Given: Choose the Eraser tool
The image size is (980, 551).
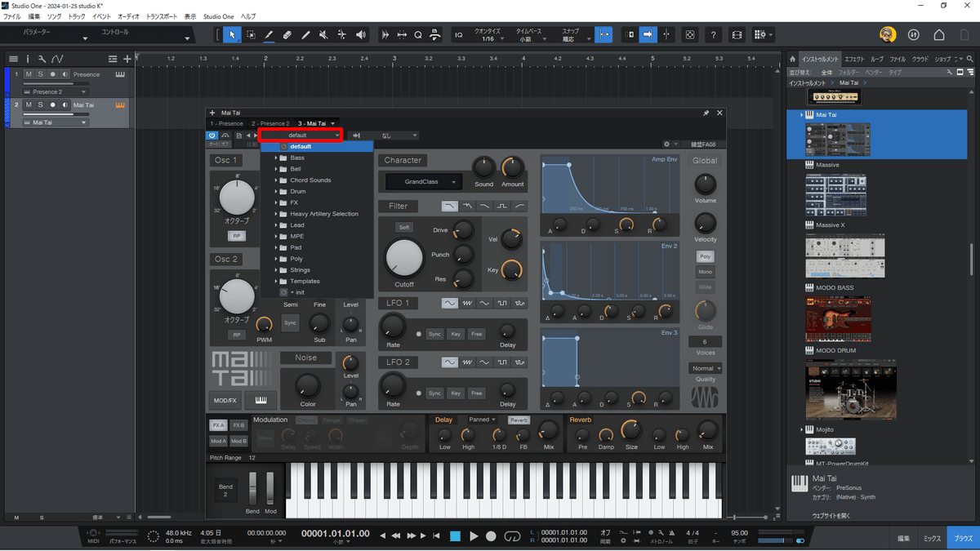Looking at the screenshot, I should [287, 35].
